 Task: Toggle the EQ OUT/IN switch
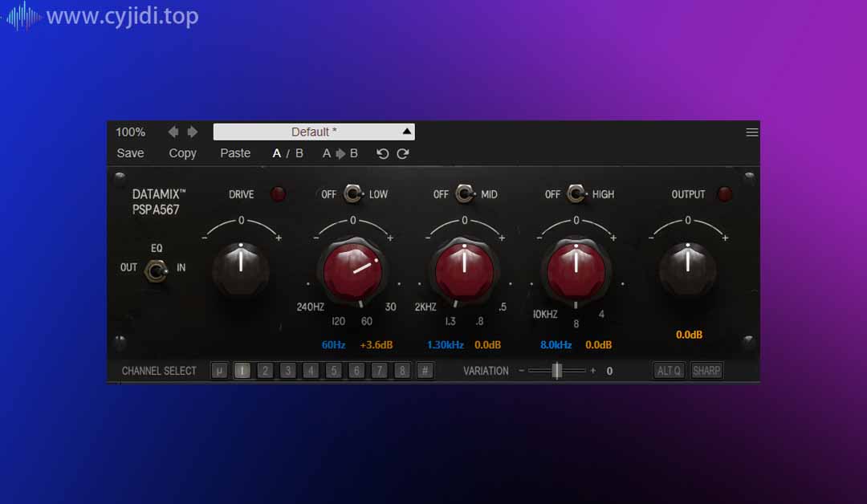pos(156,270)
